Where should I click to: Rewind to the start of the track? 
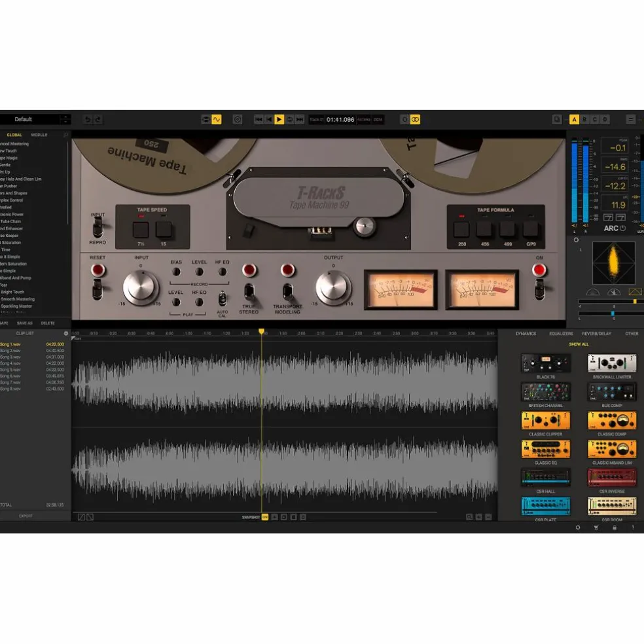point(268,120)
